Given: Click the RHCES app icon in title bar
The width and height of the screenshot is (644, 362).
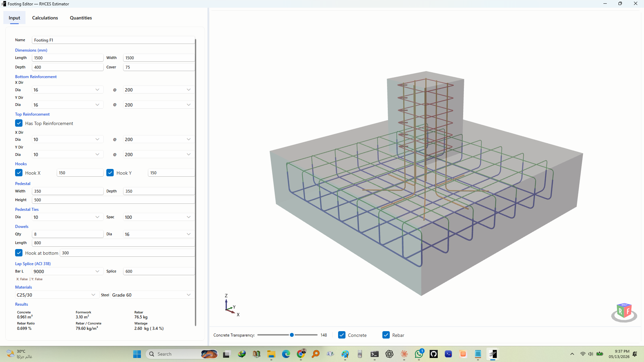Looking at the screenshot, I should (4, 4).
